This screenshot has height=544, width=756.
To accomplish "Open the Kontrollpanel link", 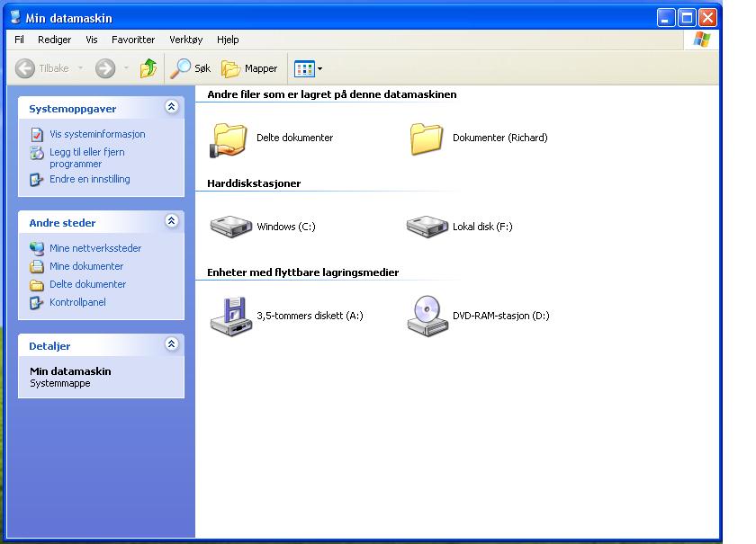I will [77, 302].
